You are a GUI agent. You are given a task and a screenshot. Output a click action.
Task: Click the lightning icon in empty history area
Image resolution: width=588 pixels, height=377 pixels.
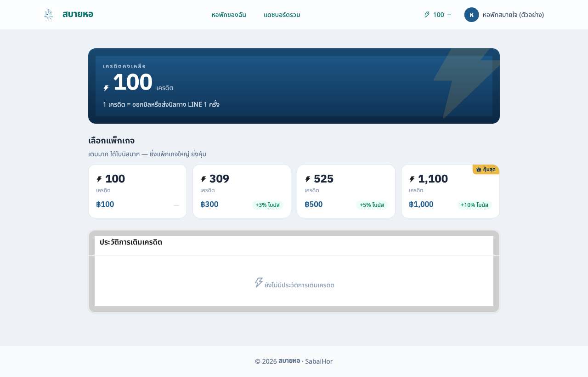click(x=259, y=283)
